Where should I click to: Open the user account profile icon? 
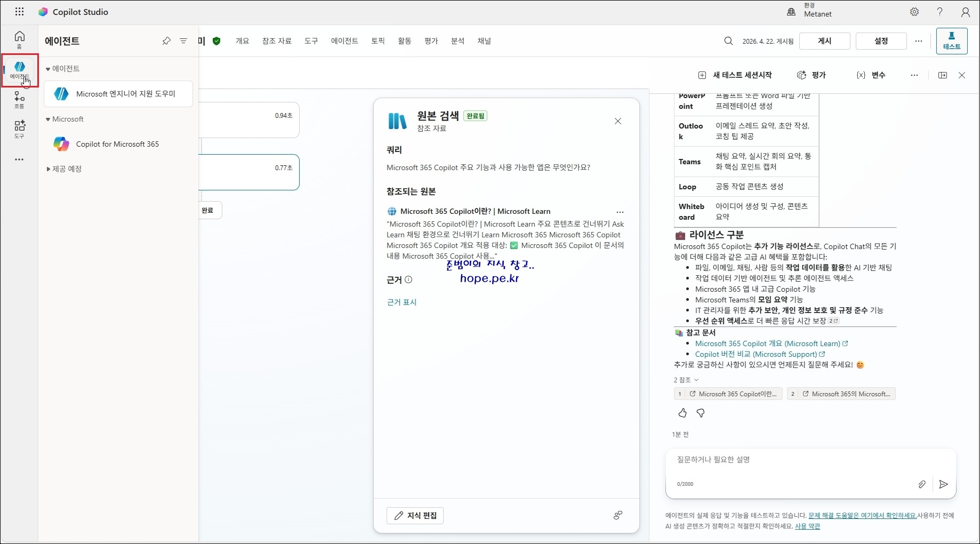[966, 12]
